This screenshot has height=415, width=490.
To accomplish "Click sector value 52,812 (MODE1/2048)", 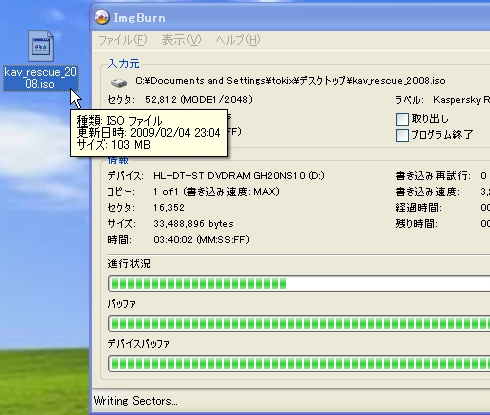I will click(x=199, y=100).
